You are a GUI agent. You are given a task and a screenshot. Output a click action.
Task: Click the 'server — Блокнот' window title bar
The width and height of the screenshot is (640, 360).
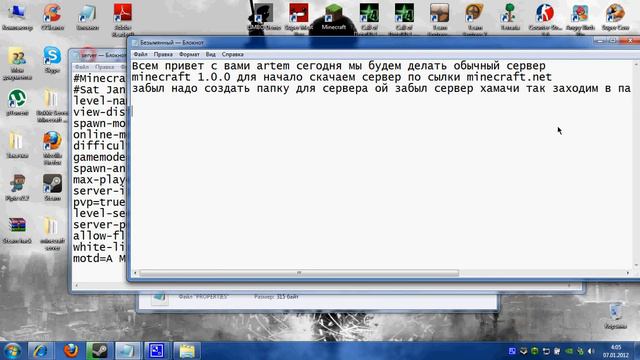100,55
